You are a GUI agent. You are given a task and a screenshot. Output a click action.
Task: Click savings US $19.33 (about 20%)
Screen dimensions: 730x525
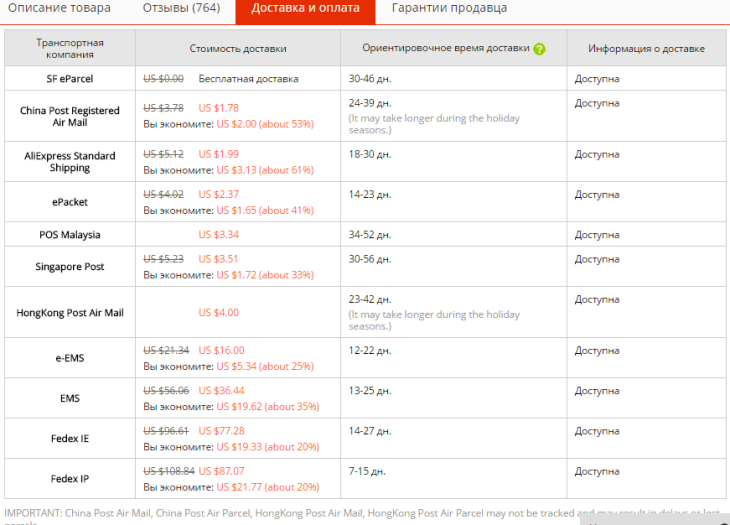[268, 447]
